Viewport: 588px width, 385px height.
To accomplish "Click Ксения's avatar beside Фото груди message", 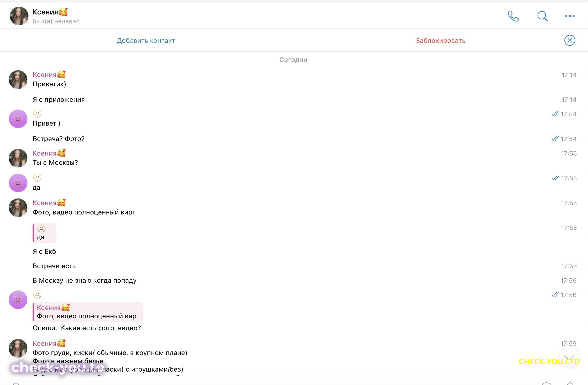I will (x=18, y=348).
